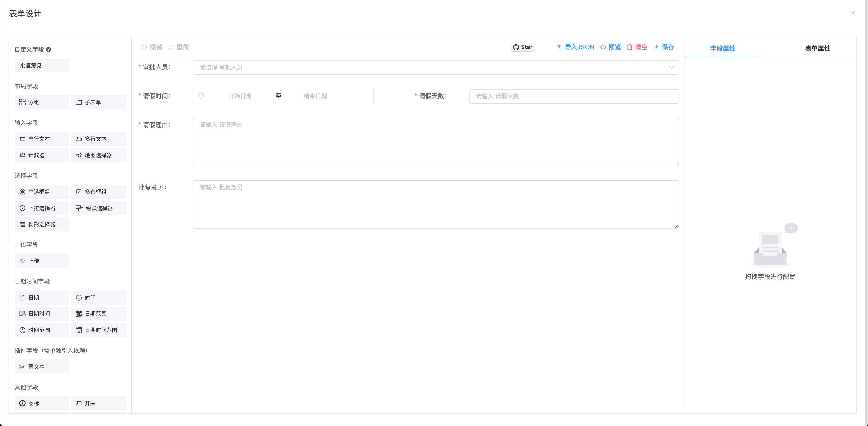
Task: Pick the 分组 layout field
Action: (42, 102)
